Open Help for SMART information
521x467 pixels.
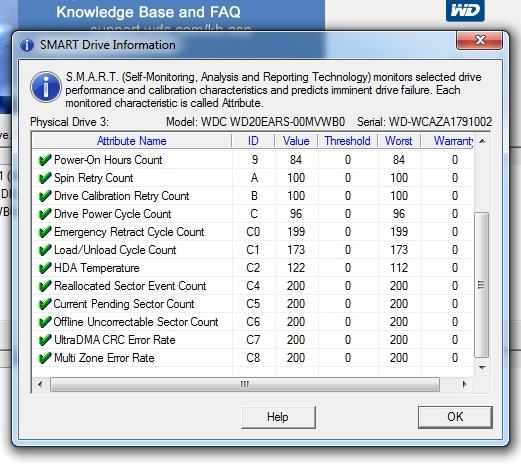pos(278,417)
